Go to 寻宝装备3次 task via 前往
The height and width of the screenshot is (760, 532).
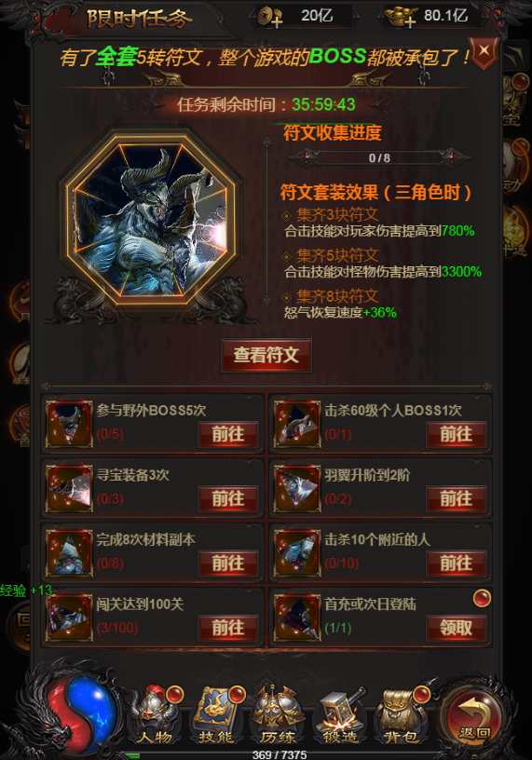click(228, 499)
